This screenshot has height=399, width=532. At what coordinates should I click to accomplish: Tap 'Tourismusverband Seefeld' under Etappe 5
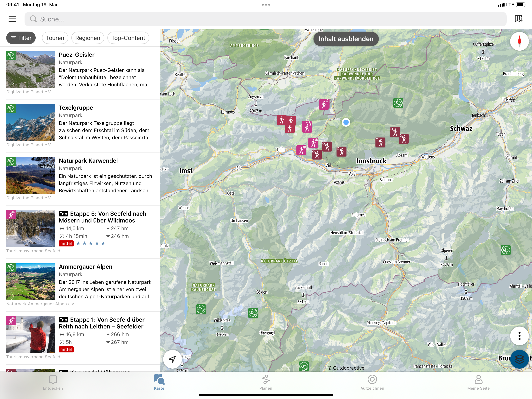(x=33, y=251)
